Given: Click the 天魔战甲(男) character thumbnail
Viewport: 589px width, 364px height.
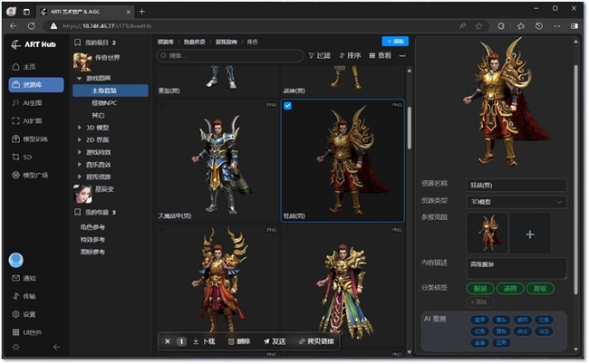Looking at the screenshot, I should click(217, 160).
